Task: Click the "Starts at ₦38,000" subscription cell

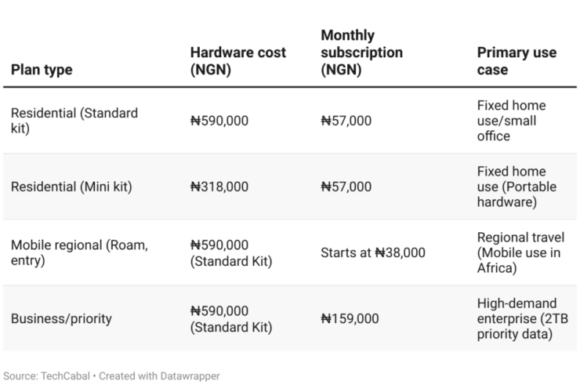Action: [373, 252]
